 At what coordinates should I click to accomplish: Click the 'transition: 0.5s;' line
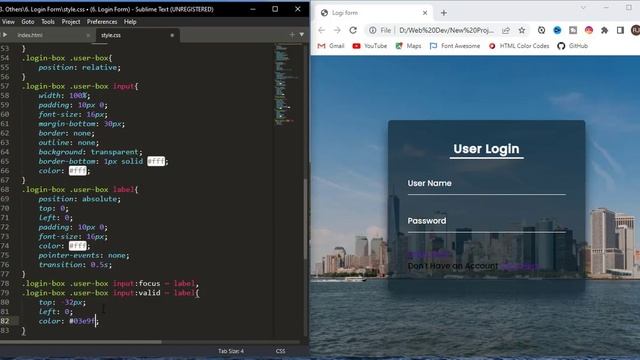[x=75, y=264]
